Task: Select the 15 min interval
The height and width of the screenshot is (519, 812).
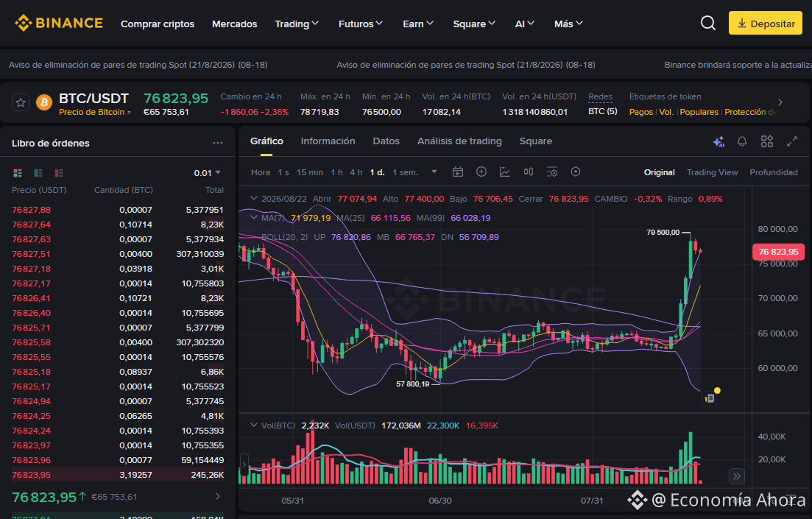Action: 310,172
